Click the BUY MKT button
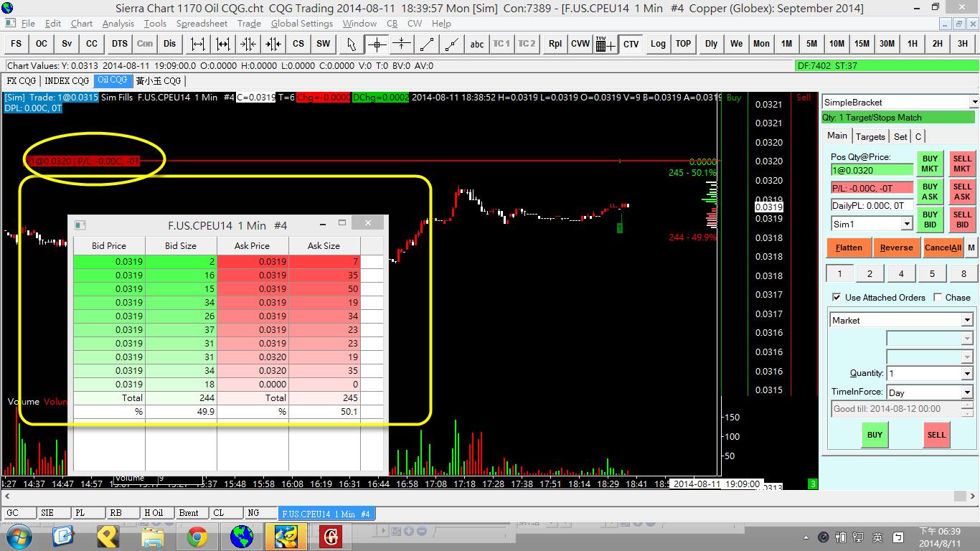The height and width of the screenshot is (551, 980). 930,164
